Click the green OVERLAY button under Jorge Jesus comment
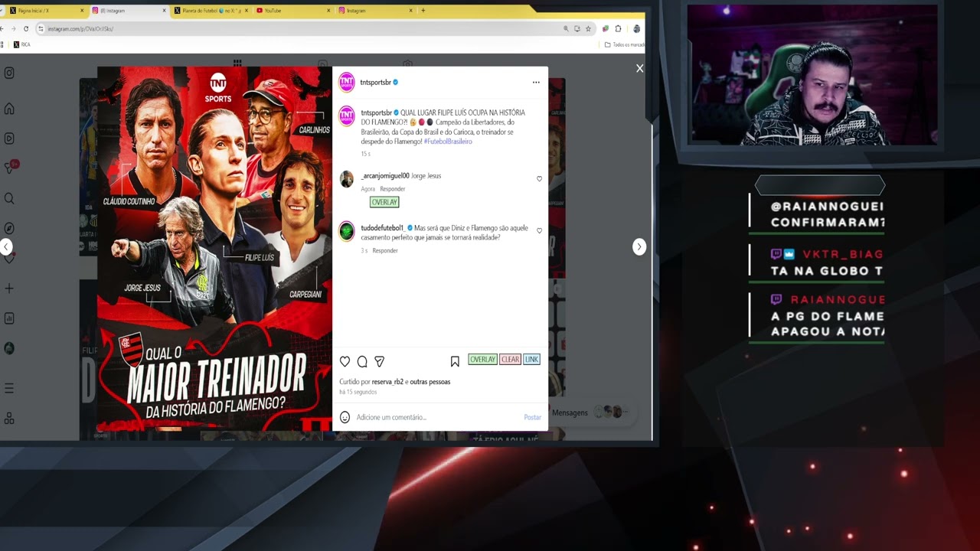 tap(384, 202)
